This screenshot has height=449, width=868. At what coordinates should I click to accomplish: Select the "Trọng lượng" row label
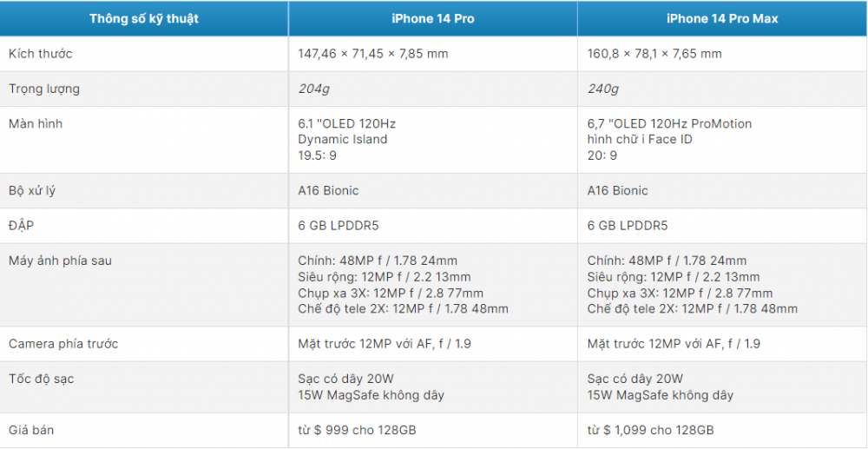click(44, 89)
